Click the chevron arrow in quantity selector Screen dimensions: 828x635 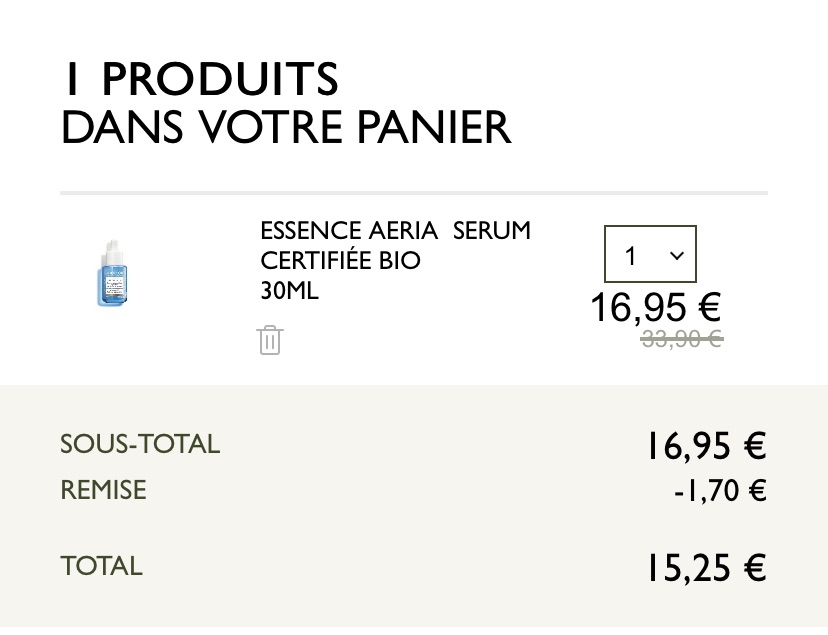click(x=676, y=256)
